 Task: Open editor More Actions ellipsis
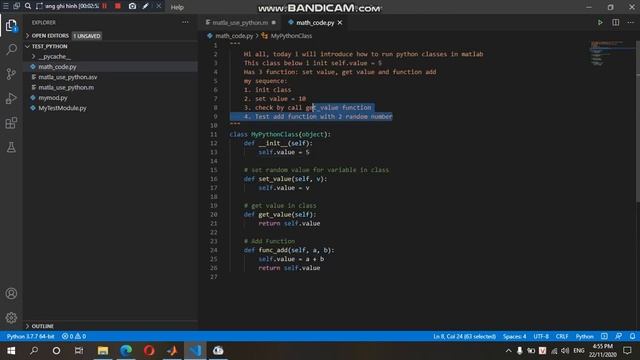coord(631,22)
